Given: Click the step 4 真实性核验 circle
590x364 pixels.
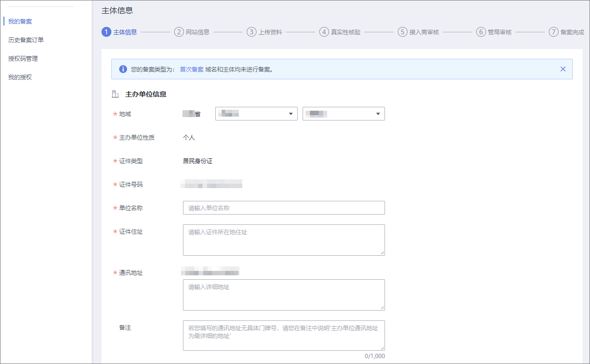Looking at the screenshot, I should 324,32.
